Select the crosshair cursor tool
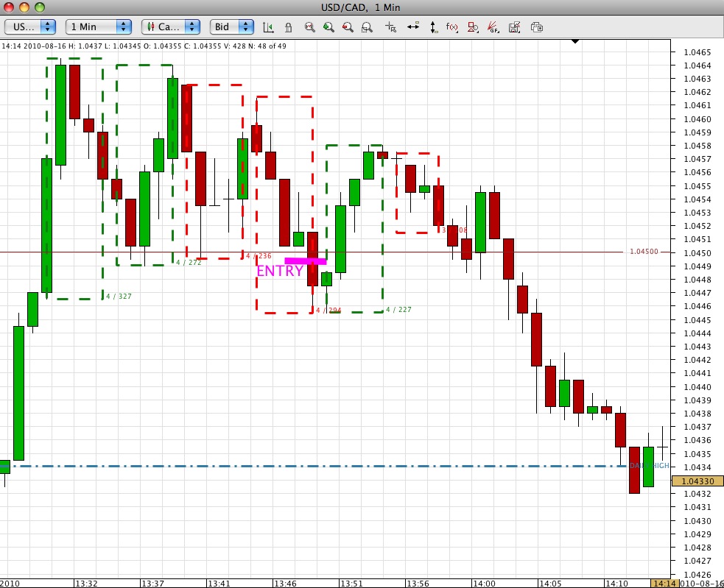 coord(390,27)
